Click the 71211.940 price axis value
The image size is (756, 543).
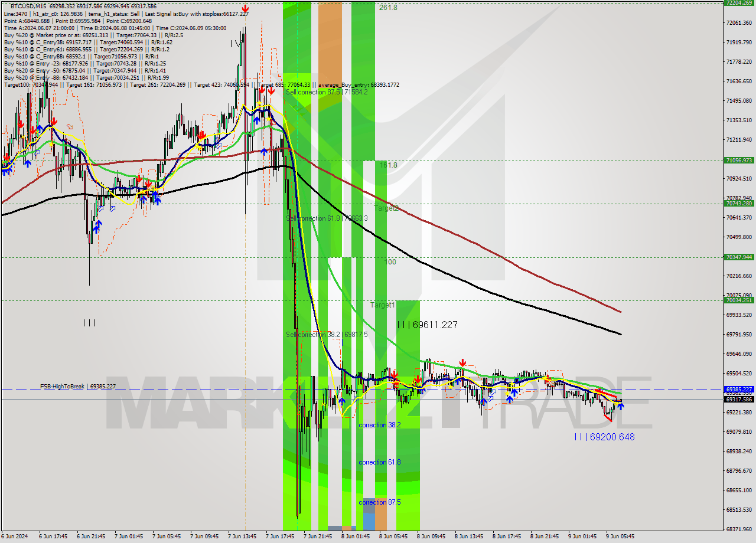tap(739, 140)
